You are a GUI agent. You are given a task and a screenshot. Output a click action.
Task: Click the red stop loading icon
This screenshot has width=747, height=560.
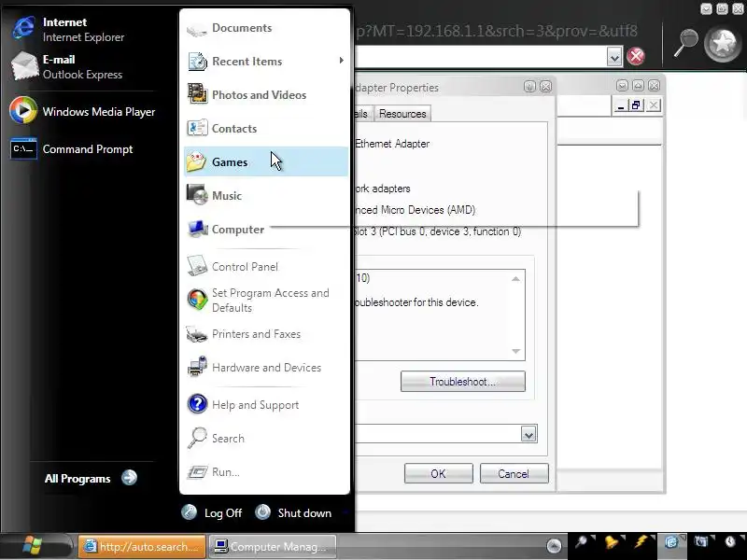click(636, 57)
